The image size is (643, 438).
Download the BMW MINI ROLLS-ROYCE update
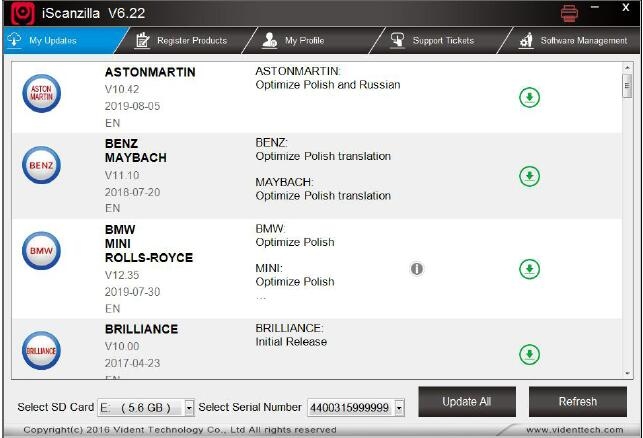[x=529, y=269]
